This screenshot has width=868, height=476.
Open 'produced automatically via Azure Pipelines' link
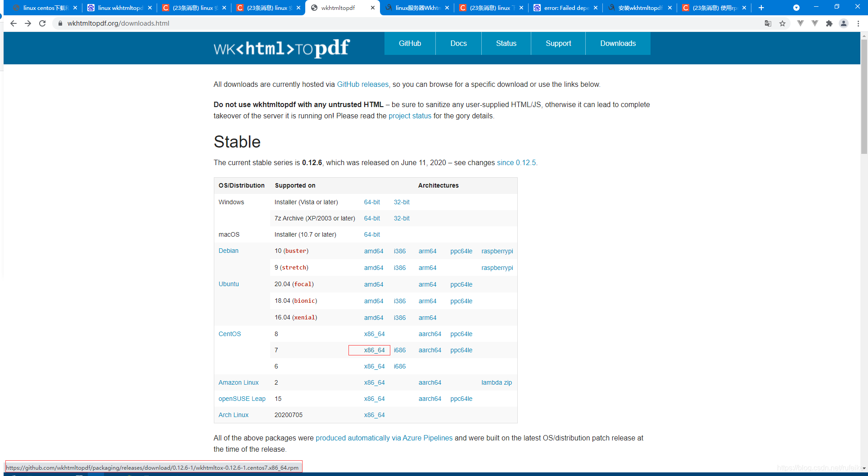pyautogui.click(x=384, y=438)
